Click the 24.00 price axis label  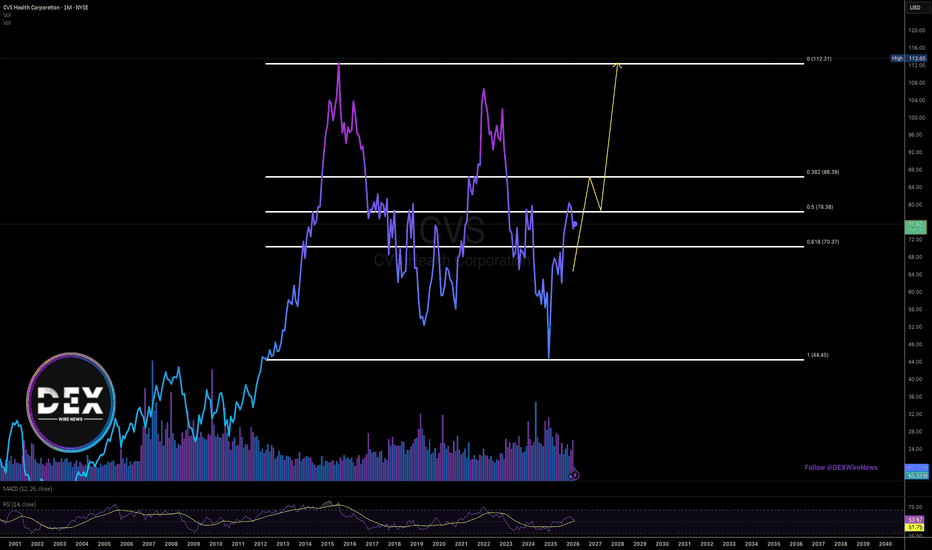click(916, 449)
